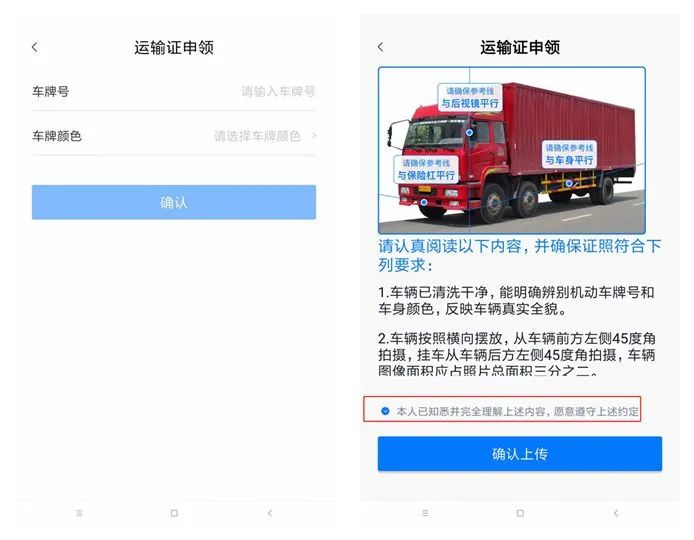Viewport: 694px width, 540px height.
Task: Open the 车牌颜色 selection chevron
Action: click(314, 135)
